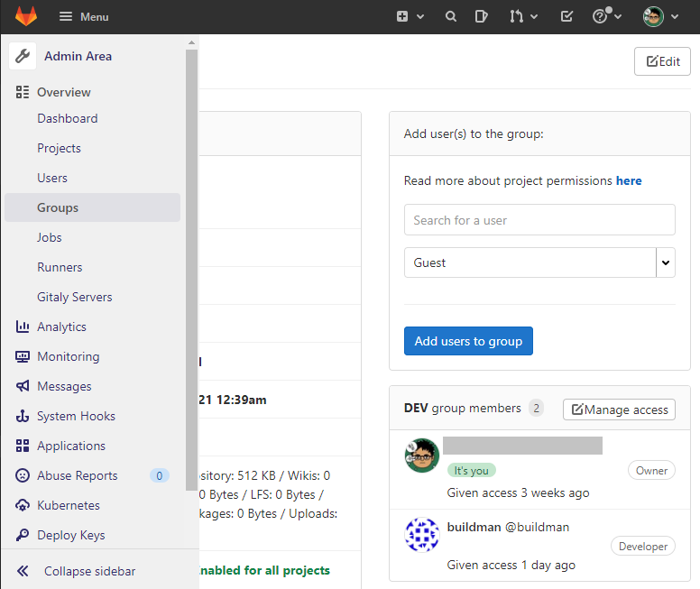Click the collapse sidebar double-chevron icon

click(x=23, y=571)
